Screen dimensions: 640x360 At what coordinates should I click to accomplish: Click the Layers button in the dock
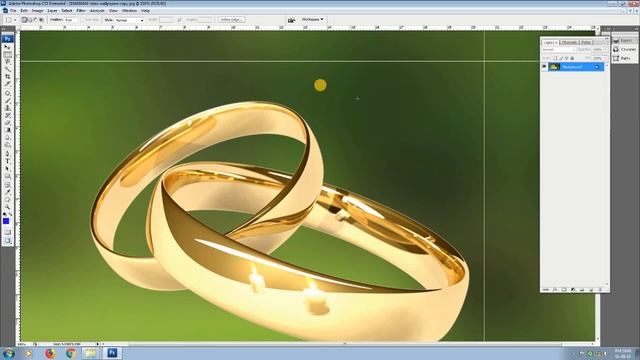[x=625, y=40]
